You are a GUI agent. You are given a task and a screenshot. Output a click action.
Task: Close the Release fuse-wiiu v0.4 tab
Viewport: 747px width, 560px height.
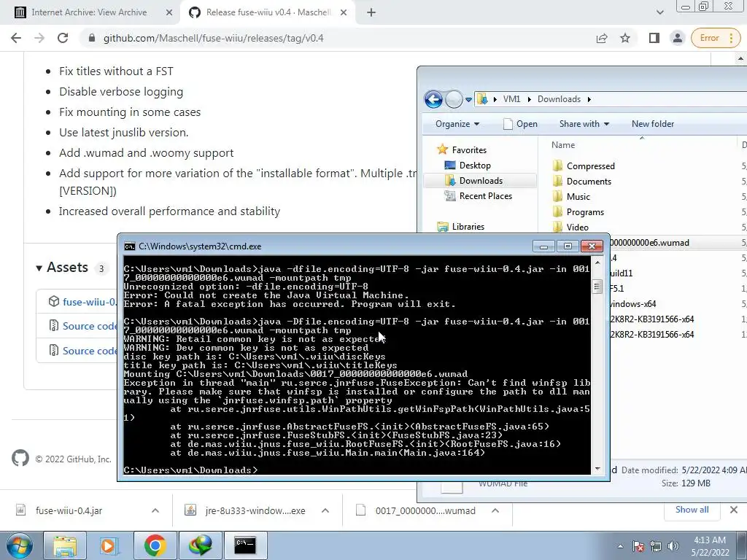pyautogui.click(x=344, y=13)
